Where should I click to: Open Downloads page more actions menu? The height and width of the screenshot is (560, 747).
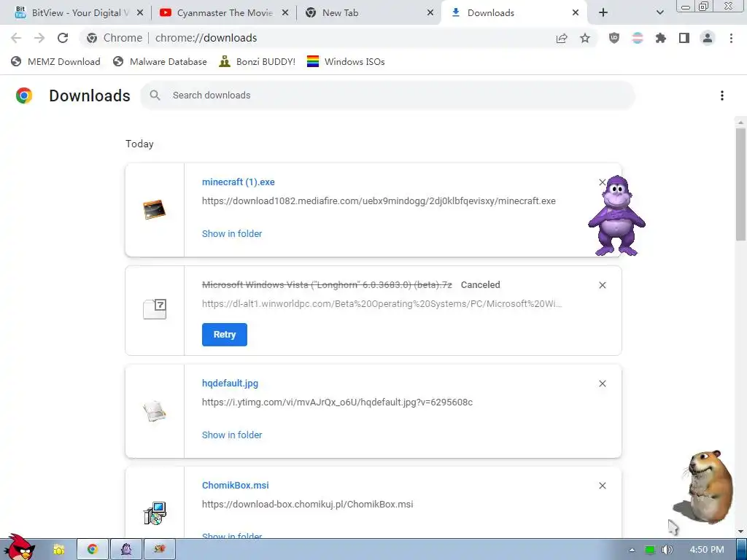click(722, 96)
